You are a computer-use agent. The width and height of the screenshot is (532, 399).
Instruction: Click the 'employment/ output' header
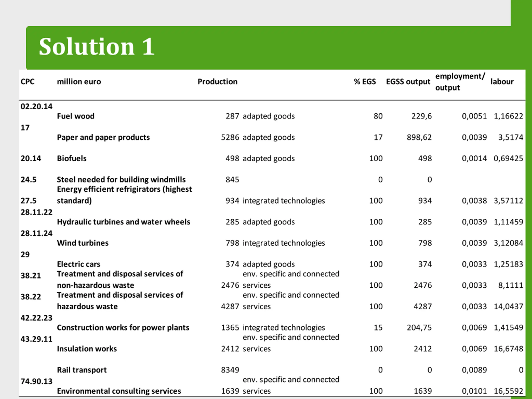tap(460, 82)
